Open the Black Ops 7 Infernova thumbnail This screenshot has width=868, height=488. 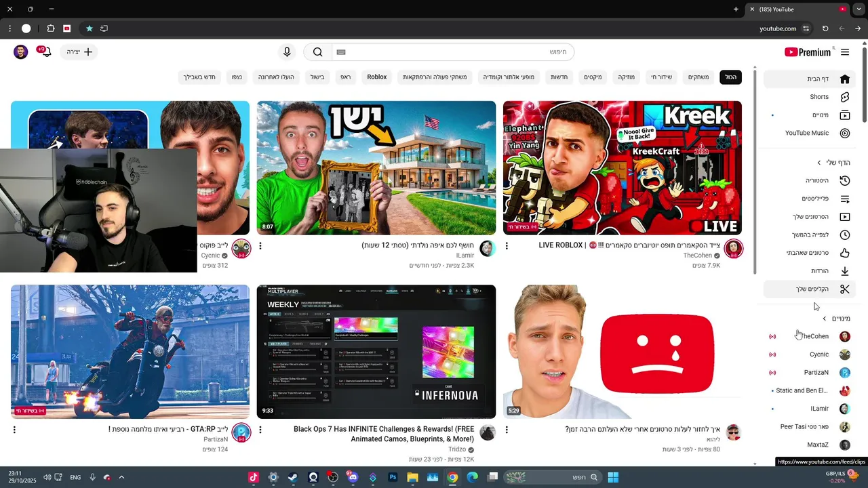[376, 352]
